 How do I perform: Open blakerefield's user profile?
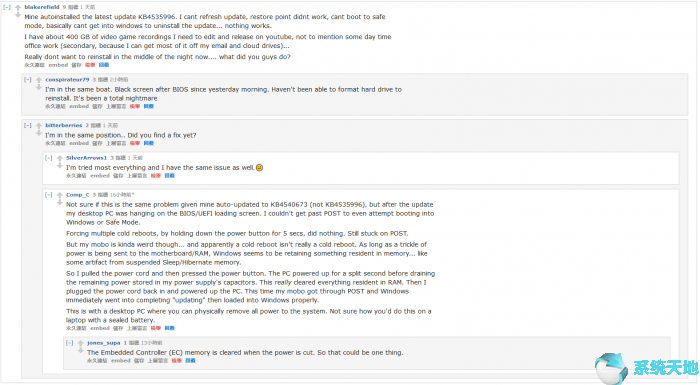tap(42, 7)
